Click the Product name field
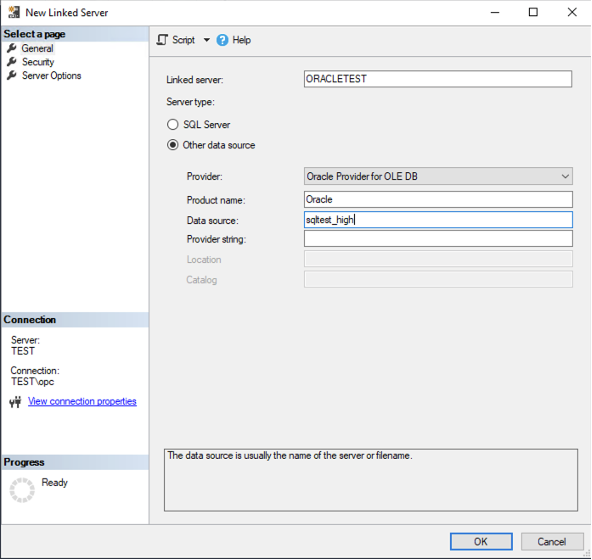This screenshot has height=560, width=592. (x=438, y=199)
